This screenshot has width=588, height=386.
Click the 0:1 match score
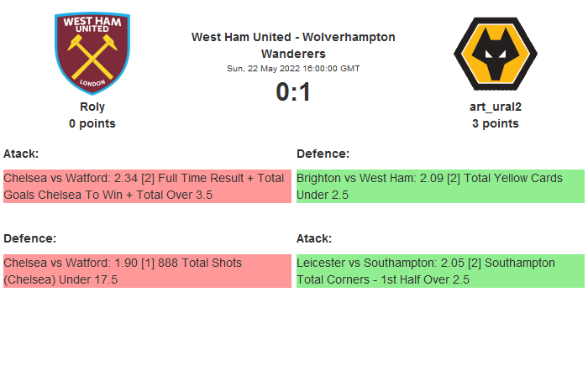point(293,91)
